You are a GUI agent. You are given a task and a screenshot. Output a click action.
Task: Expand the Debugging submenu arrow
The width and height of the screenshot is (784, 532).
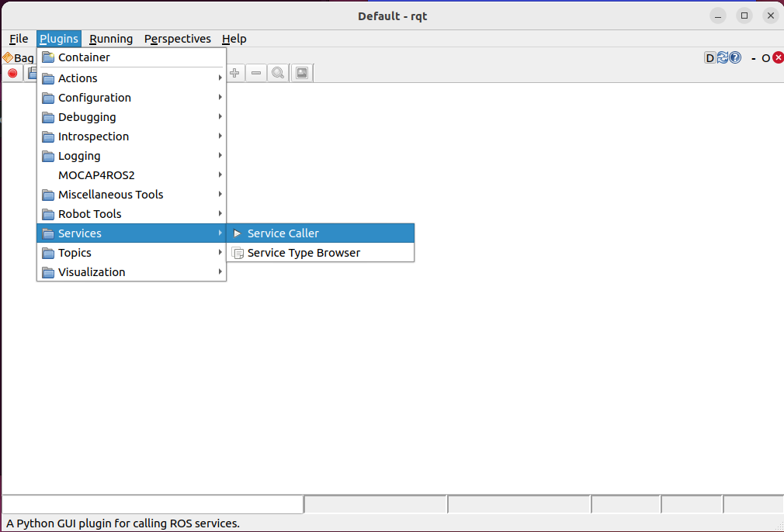[x=220, y=117]
